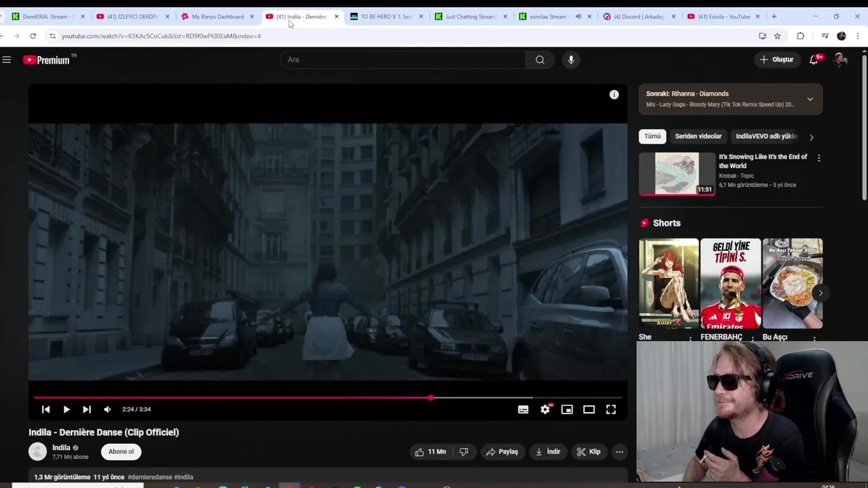This screenshot has width=868, height=488.
Task: Create a clip with Klip button
Action: 589,452
